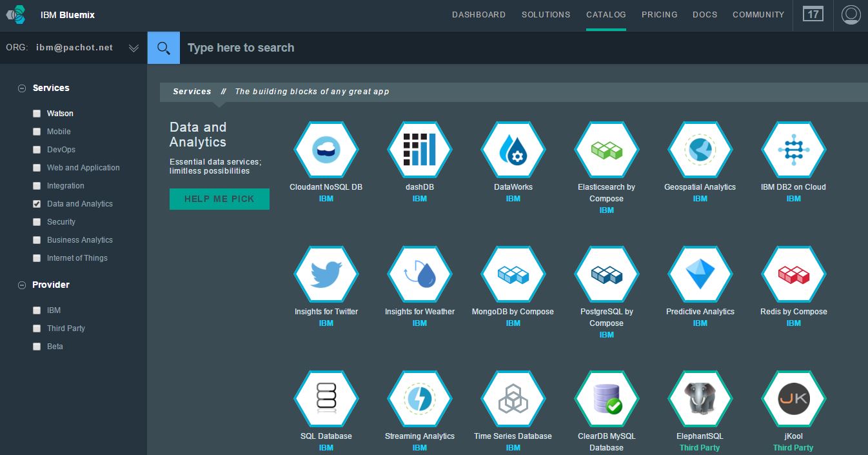This screenshot has height=455, width=868.
Task: Select the jKool service icon
Action: point(794,398)
